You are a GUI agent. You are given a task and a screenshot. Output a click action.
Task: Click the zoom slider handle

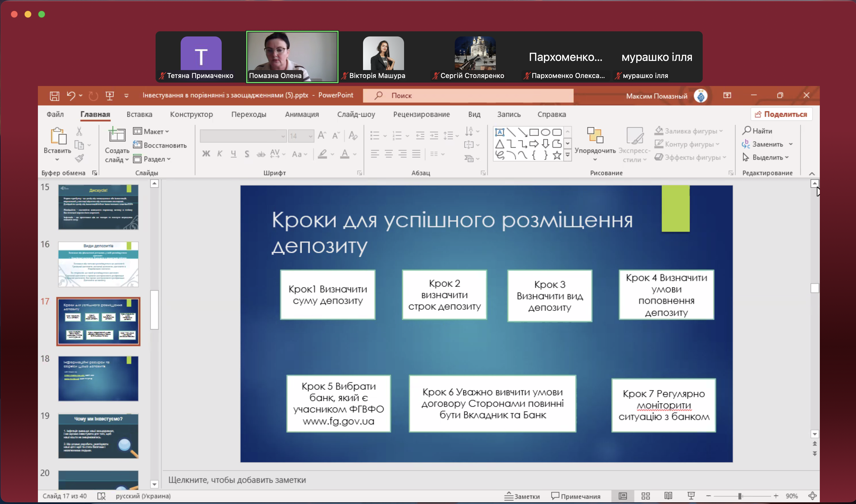tap(739, 496)
